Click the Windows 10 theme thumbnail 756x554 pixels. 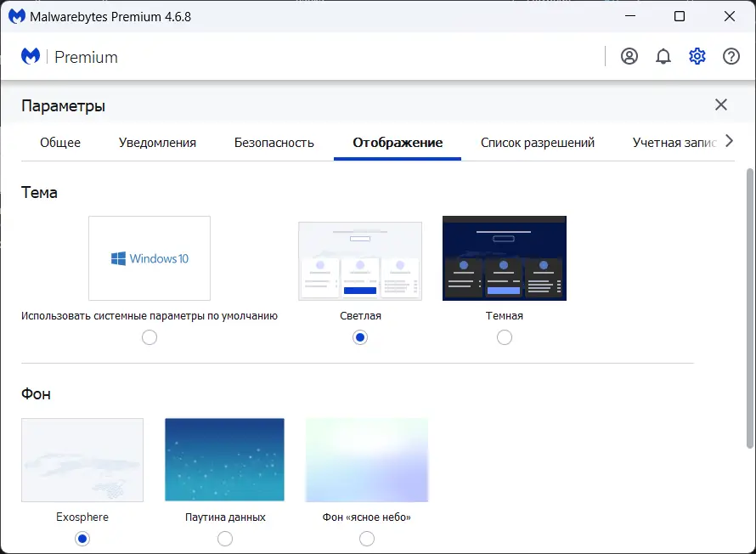tap(150, 258)
